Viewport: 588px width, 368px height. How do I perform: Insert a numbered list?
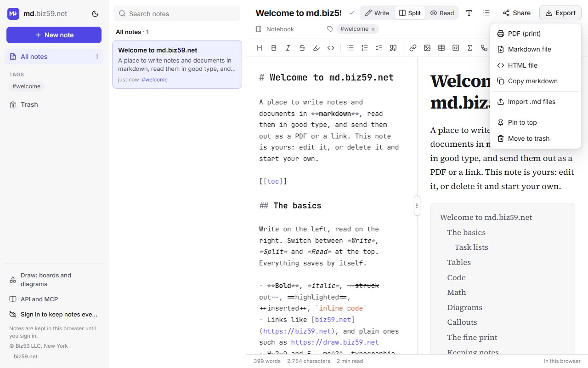pos(365,48)
